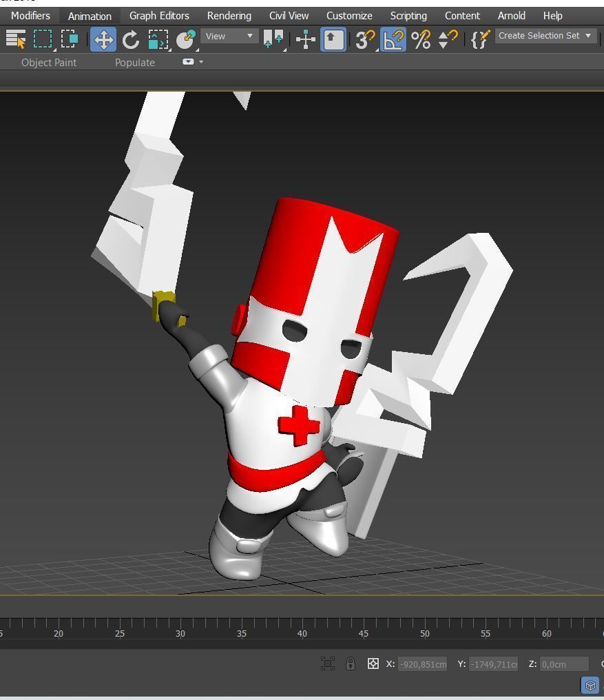Toggle Window/Crossing selection mode

point(70,39)
